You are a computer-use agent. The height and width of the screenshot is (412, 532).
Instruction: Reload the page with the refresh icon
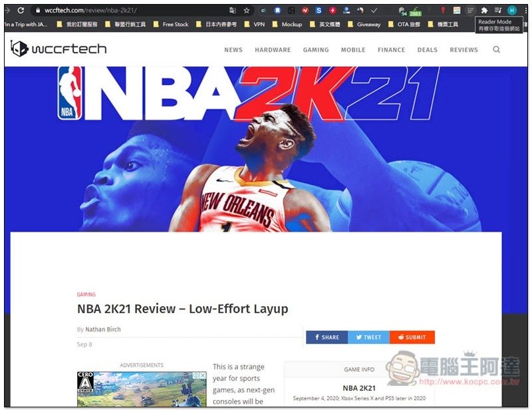click(21, 10)
